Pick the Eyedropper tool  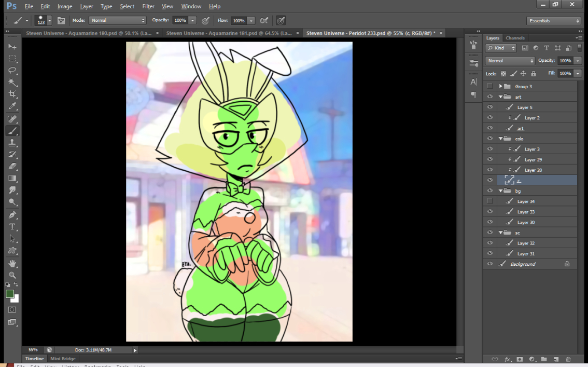coord(12,106)
